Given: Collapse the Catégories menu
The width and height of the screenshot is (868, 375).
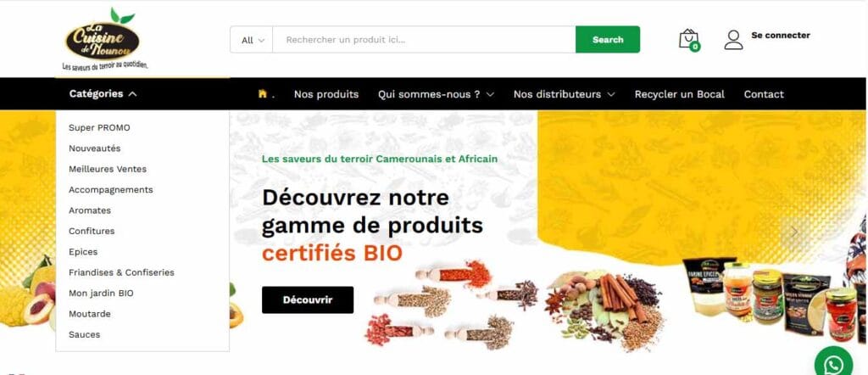Looking at the screenshot, I should point(103,93).
